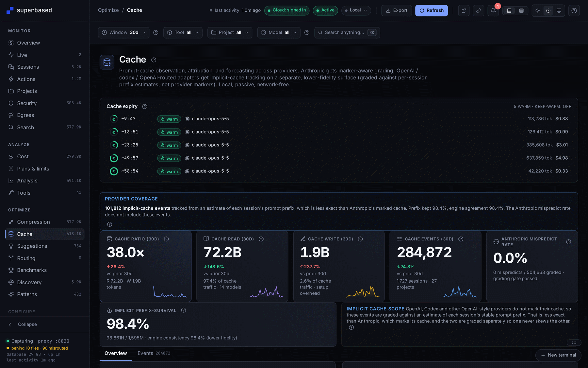The image size is (588, 368).
Task: Switch to dark theme moon icon
Action: (548, 11)
